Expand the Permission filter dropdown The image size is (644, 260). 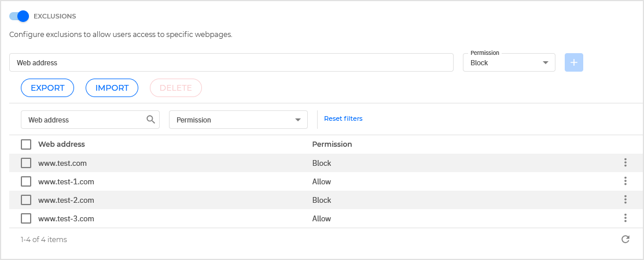click(238, 120)
